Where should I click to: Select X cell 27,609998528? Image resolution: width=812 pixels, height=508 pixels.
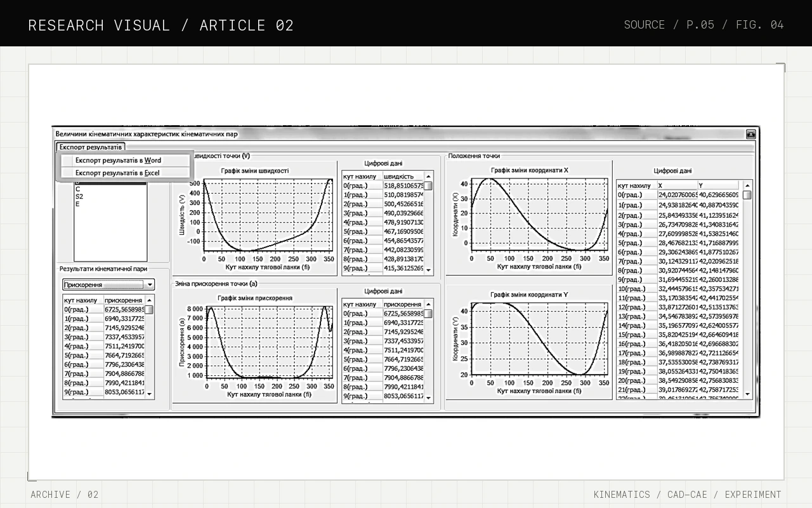[678, 234]
